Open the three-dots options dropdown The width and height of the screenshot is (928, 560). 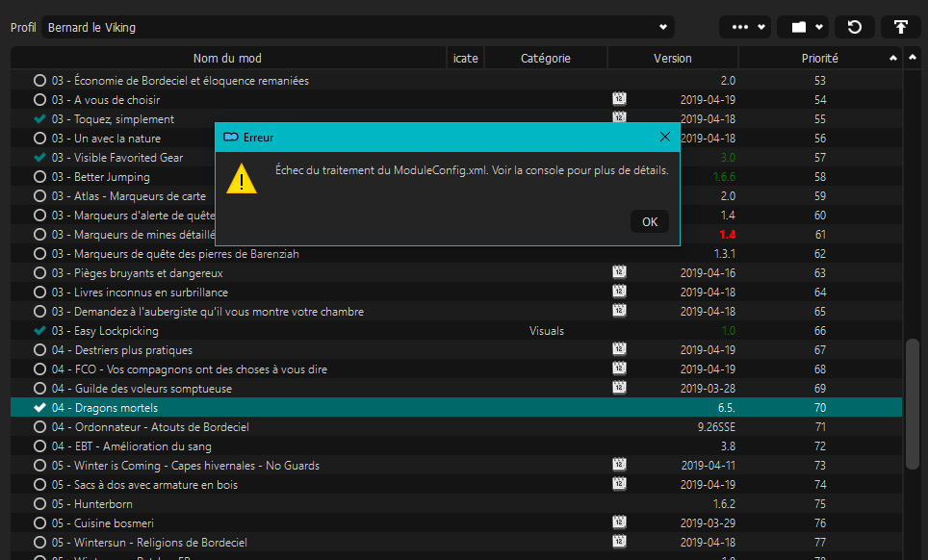(x=748, y=27)
